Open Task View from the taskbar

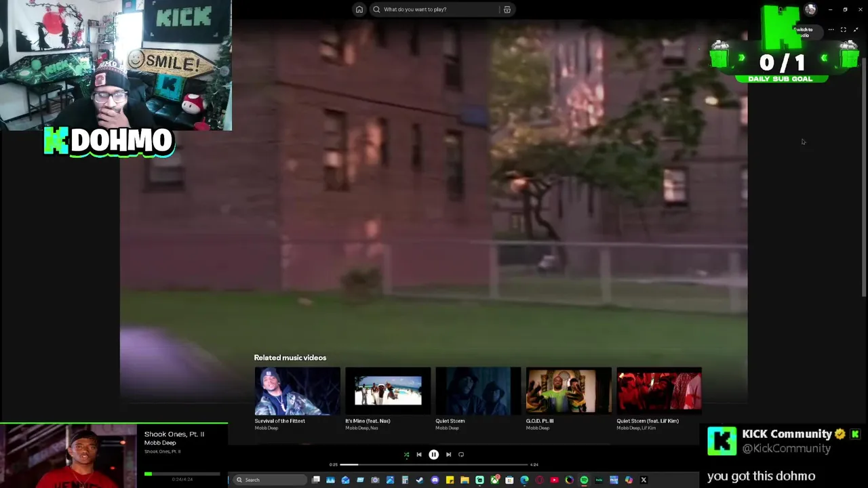point(315,480)
